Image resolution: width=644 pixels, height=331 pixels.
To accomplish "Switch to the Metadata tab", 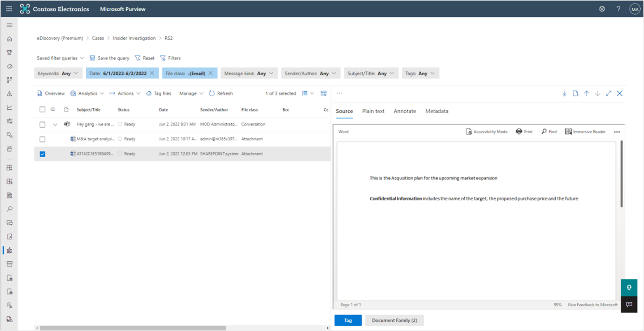I will (x=437, y=111).
